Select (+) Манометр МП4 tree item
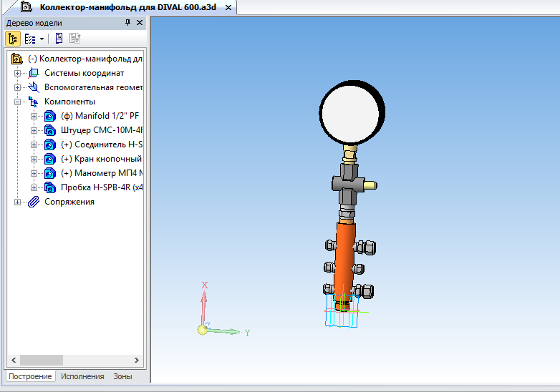 102,173
